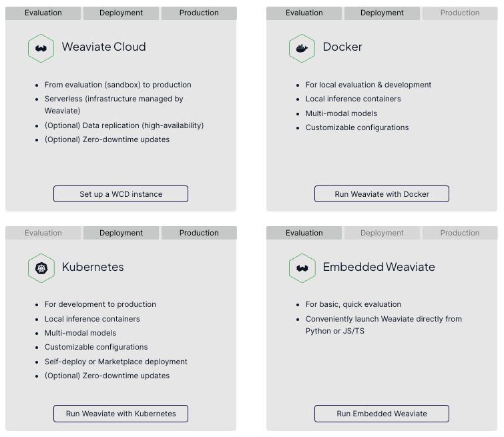The height and width of the screenshot is (437, 504).
Task: Select Deployment tab on Kubernetes card
Action: 121,233
